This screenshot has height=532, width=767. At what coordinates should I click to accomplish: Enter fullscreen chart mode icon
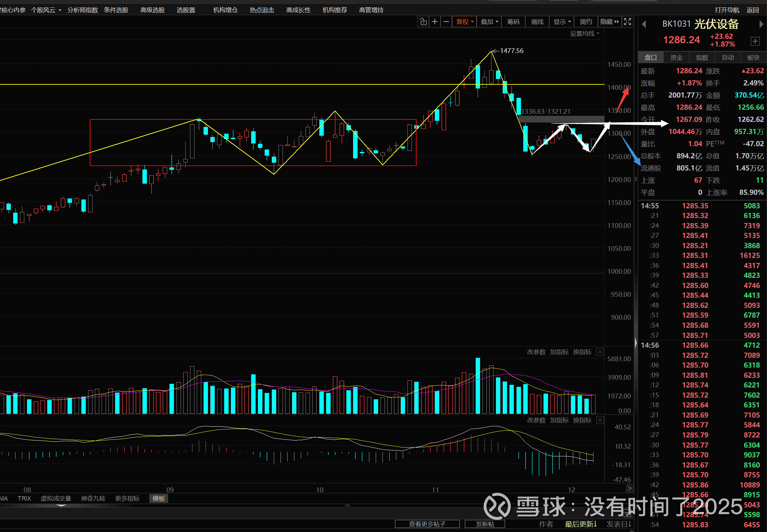(627, 22)
